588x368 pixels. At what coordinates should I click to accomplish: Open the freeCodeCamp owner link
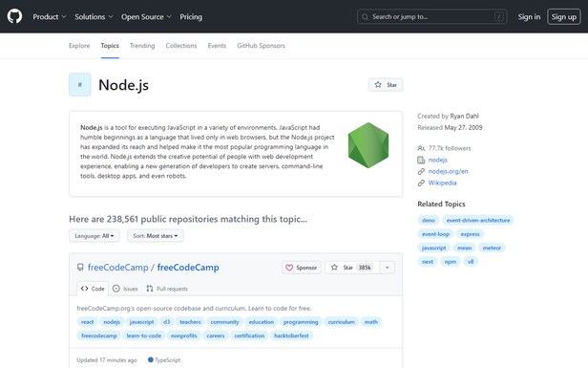[118, 268]
